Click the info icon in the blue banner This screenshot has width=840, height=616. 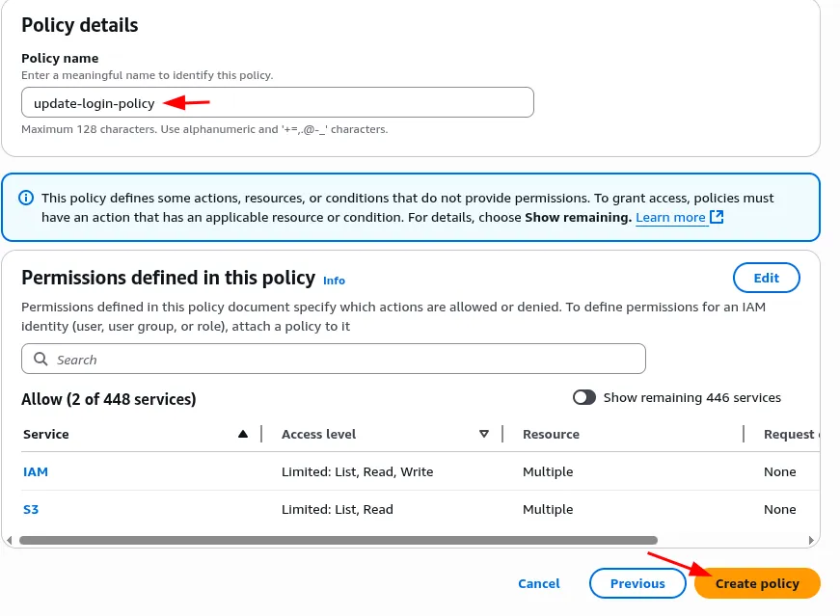point(25,198)
